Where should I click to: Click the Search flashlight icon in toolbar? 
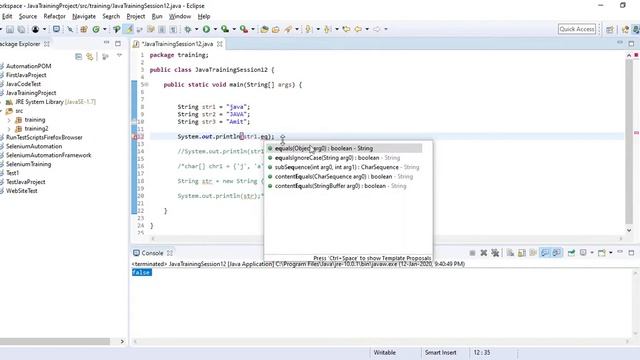pos(289,29)
